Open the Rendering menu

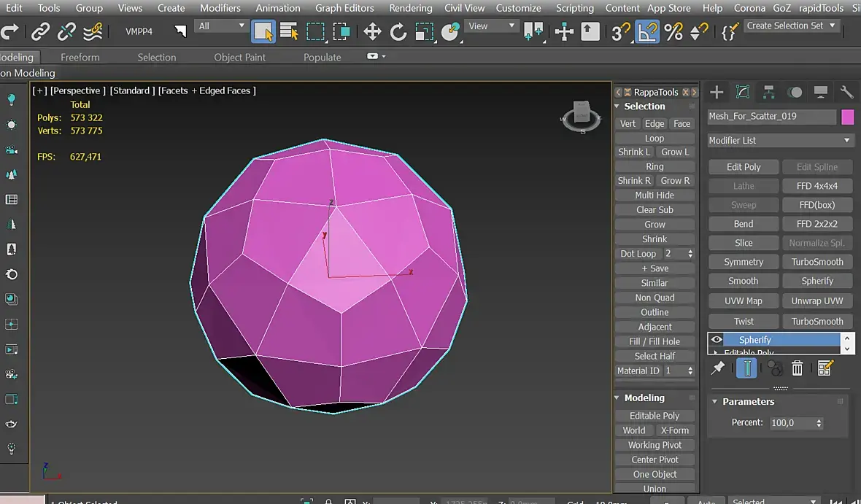tap(410, 8)
